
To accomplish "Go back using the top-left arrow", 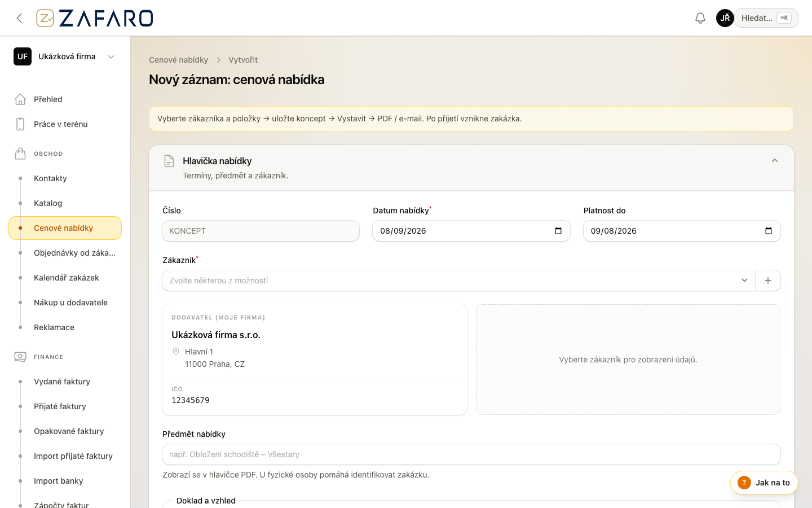I will (19, 18).
